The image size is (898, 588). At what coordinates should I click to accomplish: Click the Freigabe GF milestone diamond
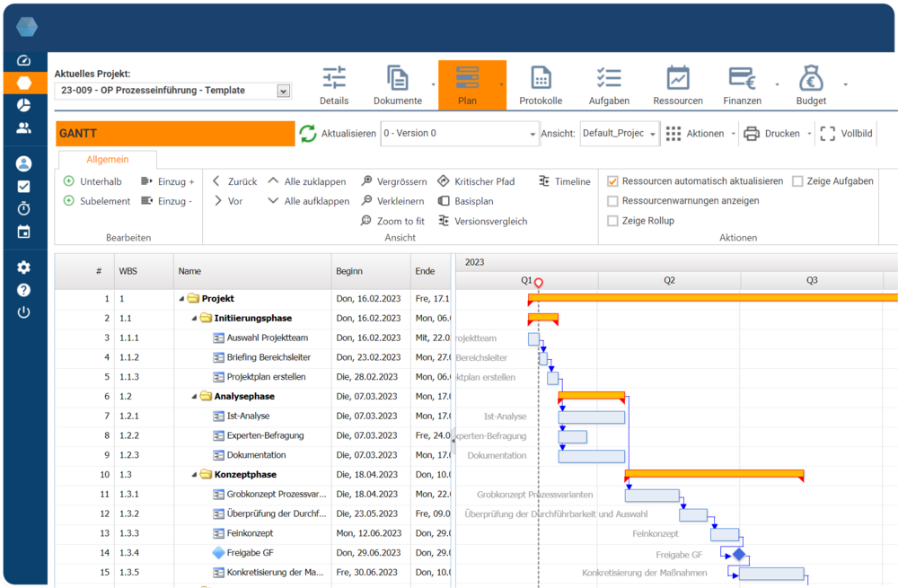click(738, 555)
